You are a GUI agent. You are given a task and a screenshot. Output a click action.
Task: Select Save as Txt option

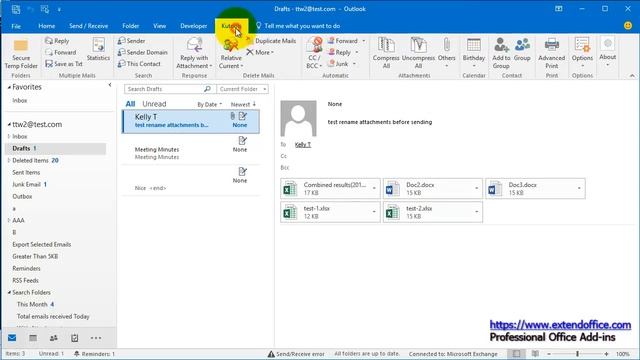point(64,64)
